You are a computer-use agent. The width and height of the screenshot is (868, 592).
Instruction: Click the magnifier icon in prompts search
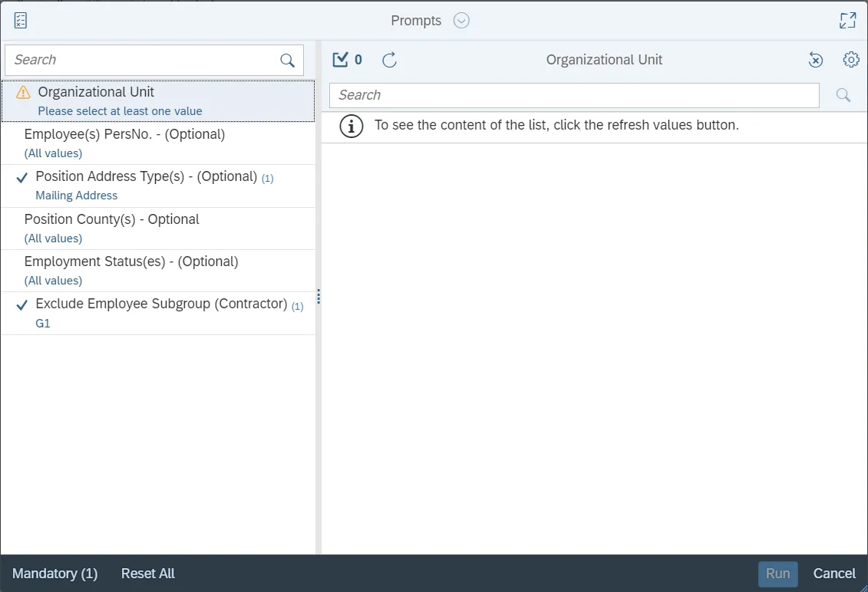(x=288, y=61)
